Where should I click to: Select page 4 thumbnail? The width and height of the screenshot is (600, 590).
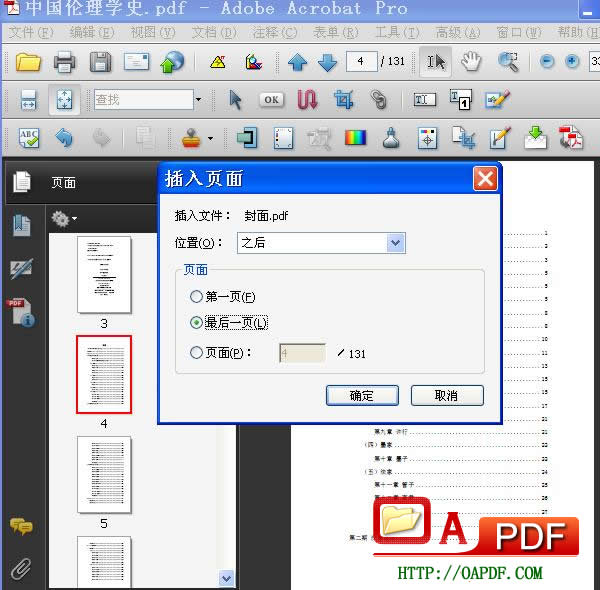pos(104,375)
